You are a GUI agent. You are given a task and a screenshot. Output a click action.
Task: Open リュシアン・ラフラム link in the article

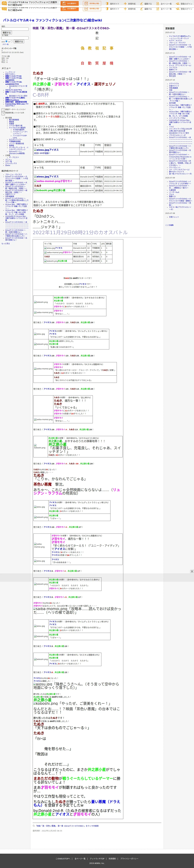[77, 491]
